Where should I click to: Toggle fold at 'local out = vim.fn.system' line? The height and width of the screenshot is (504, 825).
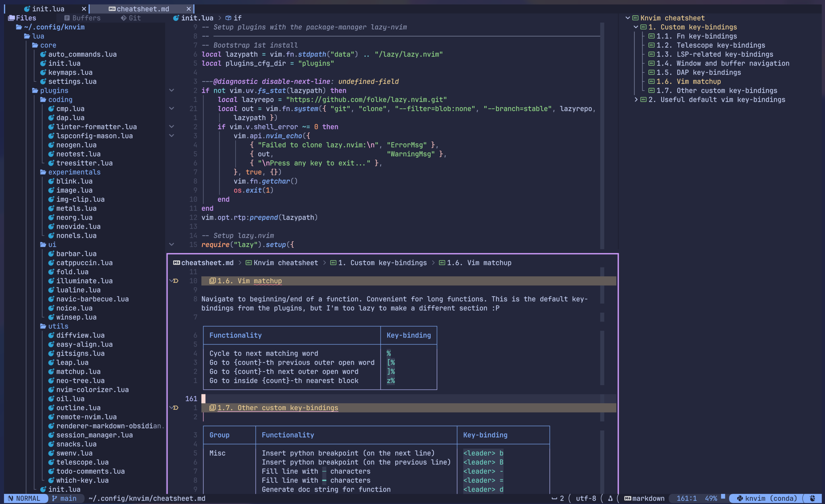coord(172,109)
